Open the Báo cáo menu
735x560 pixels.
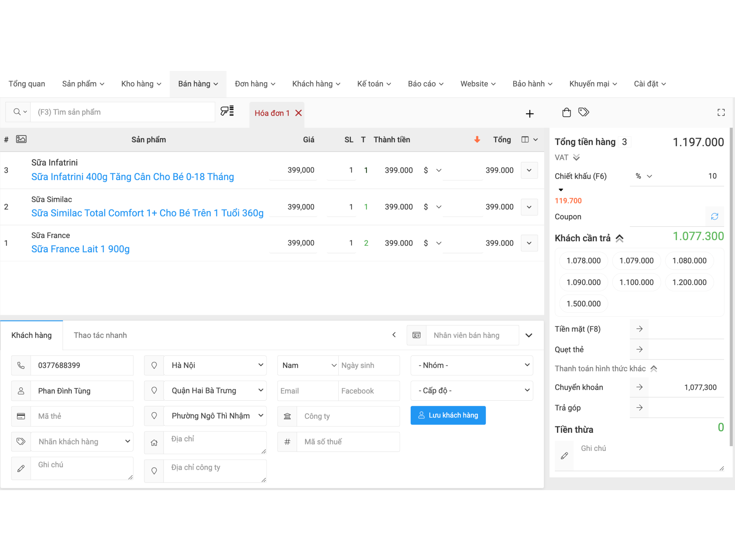426,84
